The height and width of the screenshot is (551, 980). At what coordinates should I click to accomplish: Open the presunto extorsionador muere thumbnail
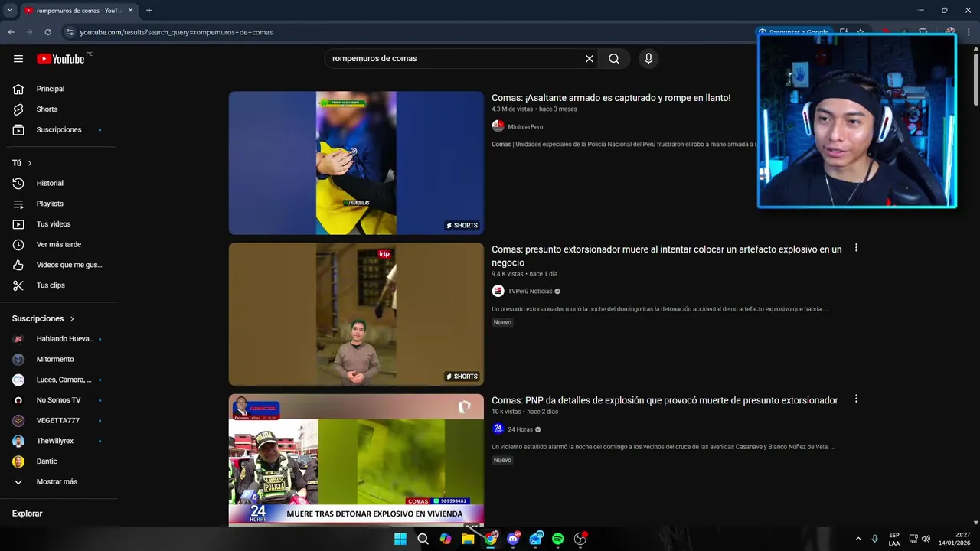[356, 314]
